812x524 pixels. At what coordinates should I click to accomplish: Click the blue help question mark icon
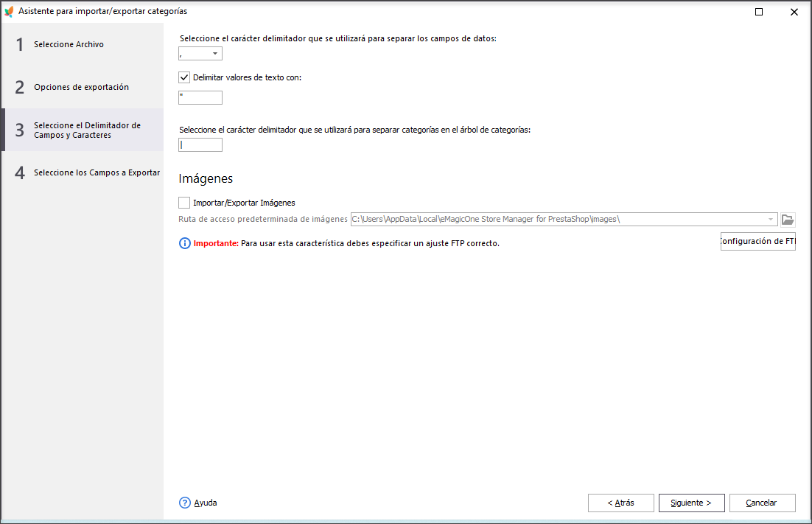coord(185,503)
